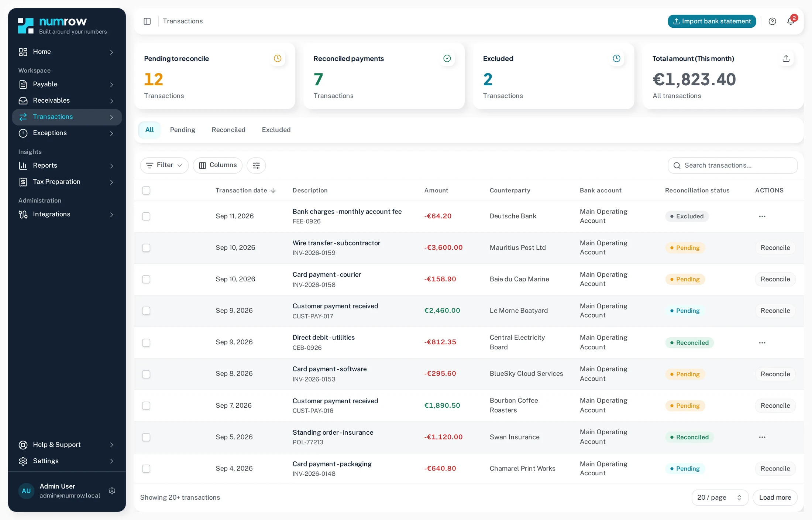
Task: Click the Exceptions alert icon in sidebar
Action: [23, 133]
